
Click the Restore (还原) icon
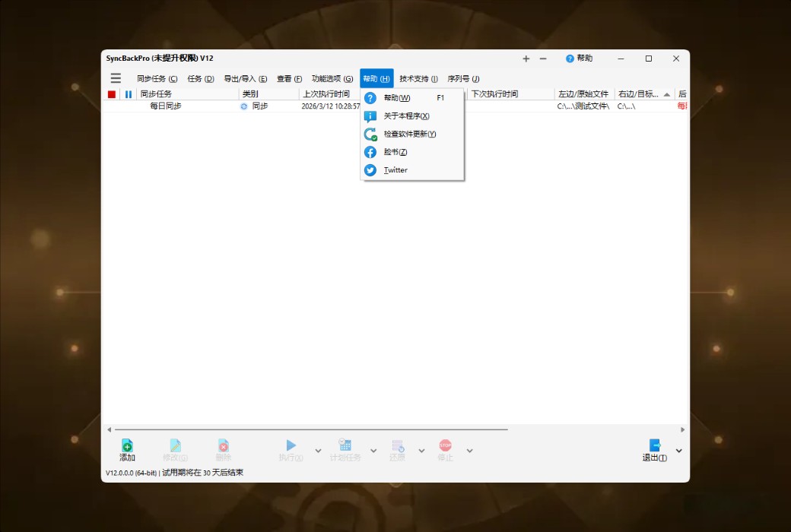pyautogui.click(x=397, y=447)
